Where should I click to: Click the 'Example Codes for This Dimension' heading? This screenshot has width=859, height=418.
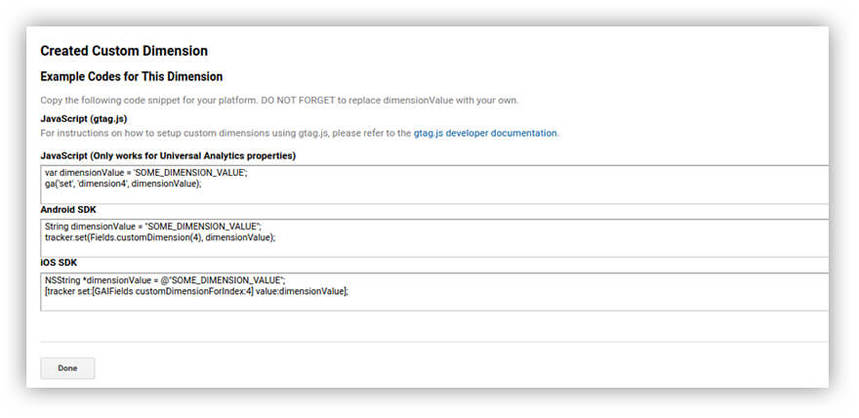131,76
